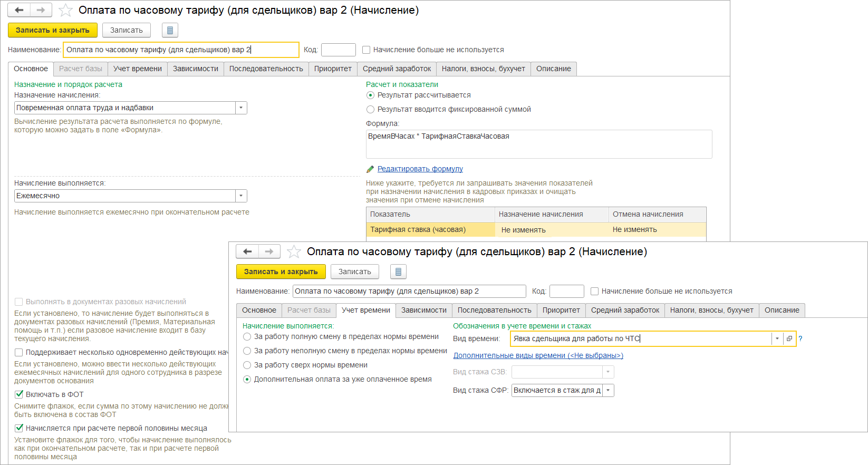Star the lower form as favorite
The image size is (868, 465).
click(x=294, y=251)
